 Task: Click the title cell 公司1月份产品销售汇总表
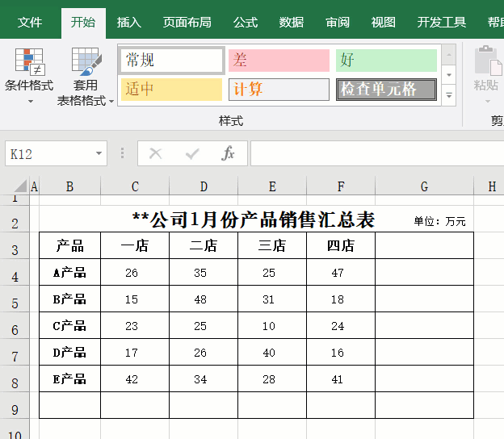click(x=254, y=220)
